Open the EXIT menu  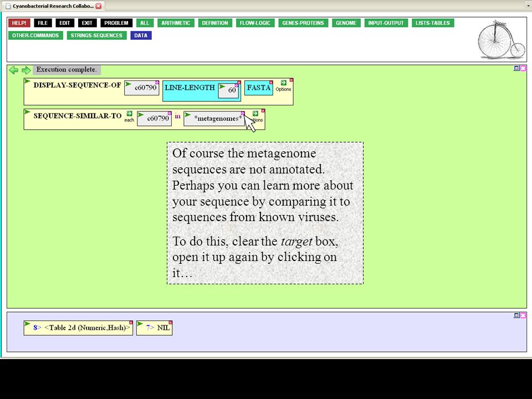pos(87,23)
